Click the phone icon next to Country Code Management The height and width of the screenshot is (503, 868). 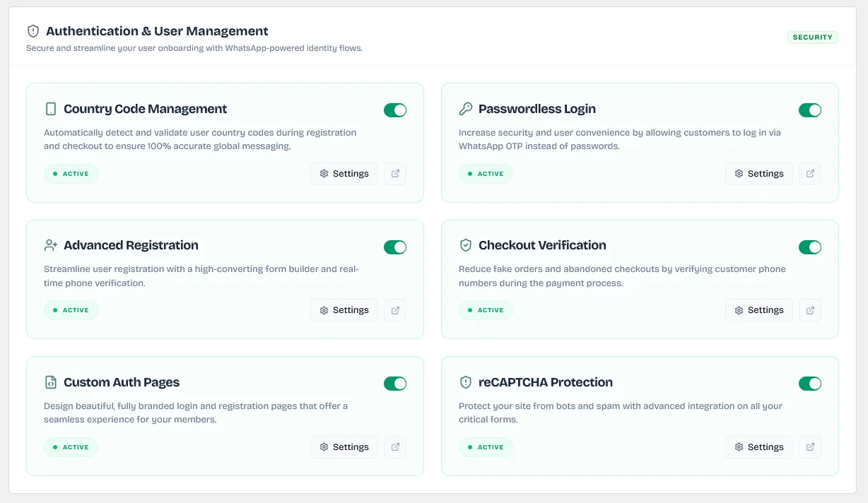pyautogui.click(x=51, y=109)
